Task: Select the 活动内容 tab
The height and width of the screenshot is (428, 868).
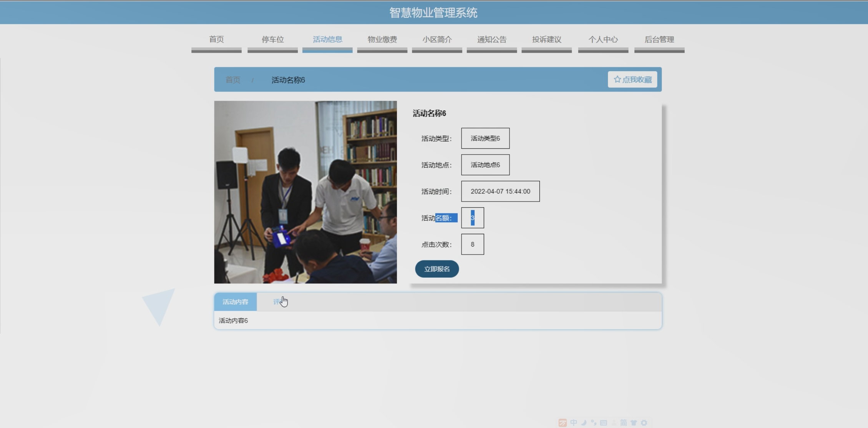Action: point(235,302)
